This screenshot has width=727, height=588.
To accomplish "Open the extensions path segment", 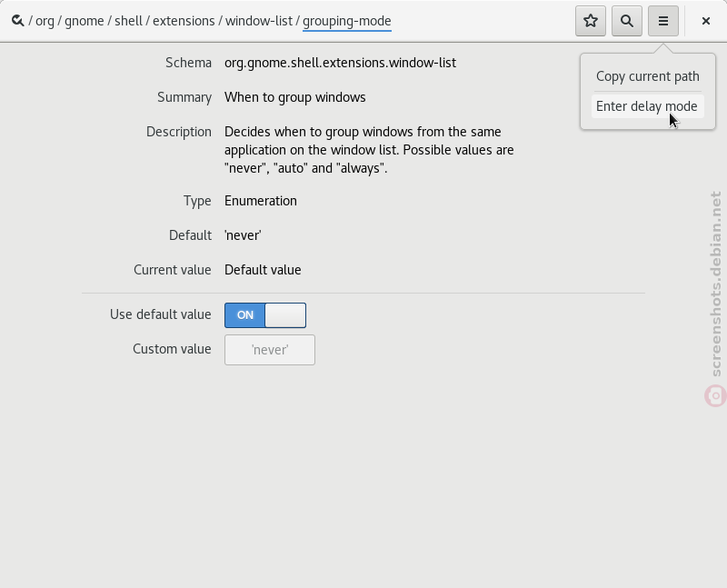I will click(184, 21).
